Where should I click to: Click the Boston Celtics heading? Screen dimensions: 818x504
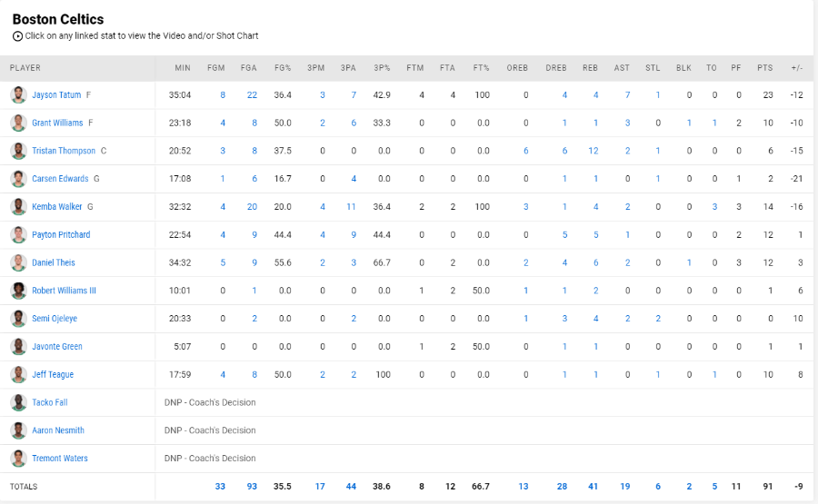pyautogui.click(x=58, y=19)
